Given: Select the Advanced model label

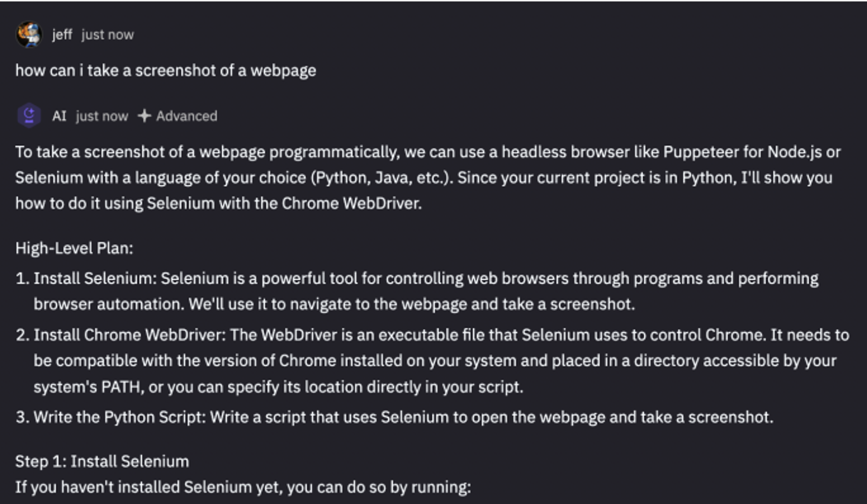Looking at the screenshot, I should 186,116.
